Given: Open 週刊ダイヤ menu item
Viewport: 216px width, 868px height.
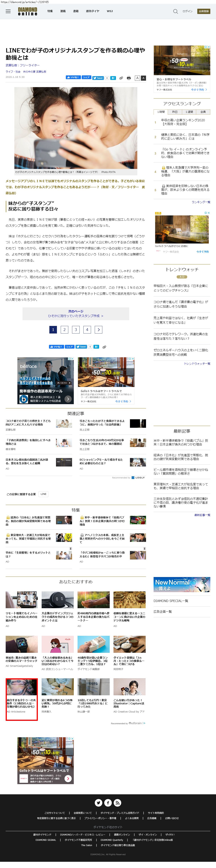Looking at the screenshot, I should 92,11.
